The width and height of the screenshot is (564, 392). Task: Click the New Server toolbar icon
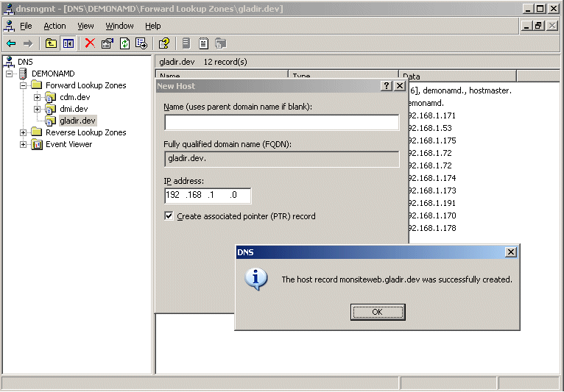coord(186,43)
